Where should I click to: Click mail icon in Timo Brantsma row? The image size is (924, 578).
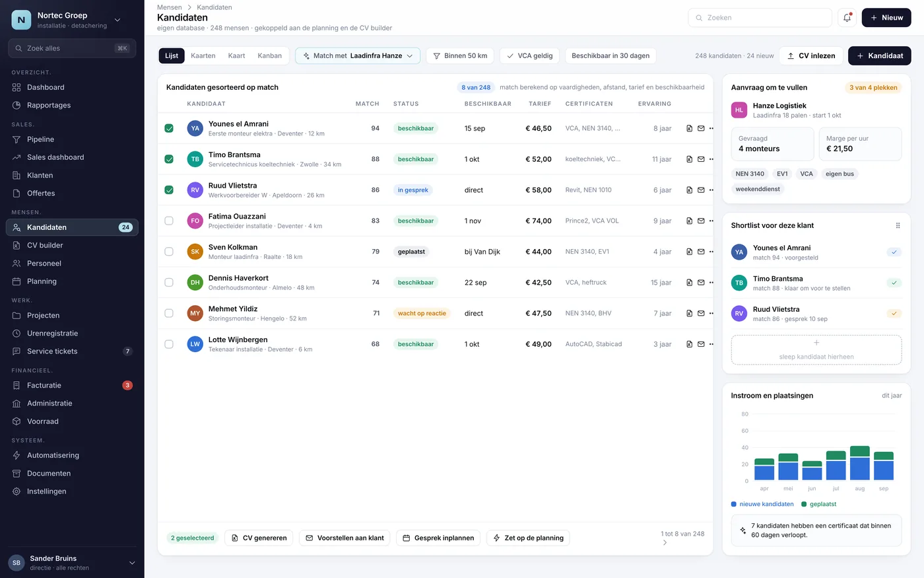(701, 159)
